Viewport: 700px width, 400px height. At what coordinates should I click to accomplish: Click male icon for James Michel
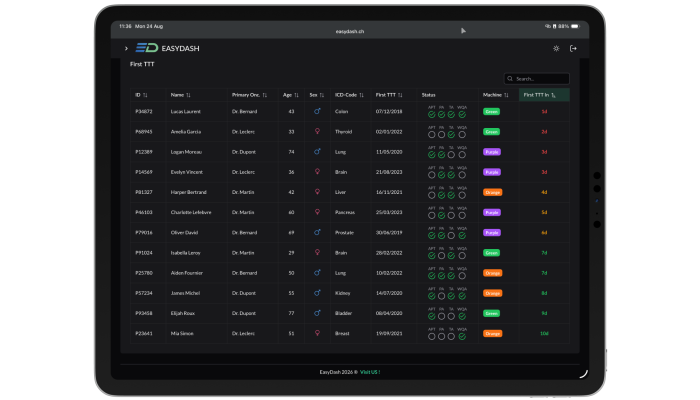coord(317,293)
